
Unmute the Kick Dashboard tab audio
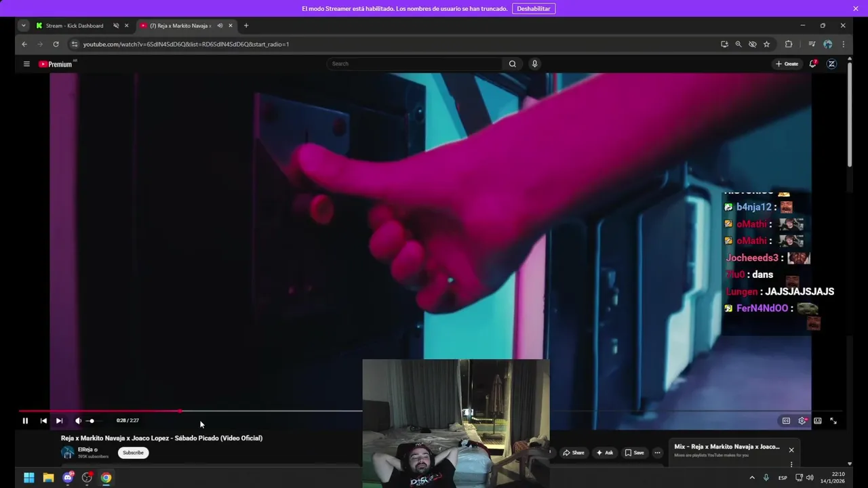(116, 26)
